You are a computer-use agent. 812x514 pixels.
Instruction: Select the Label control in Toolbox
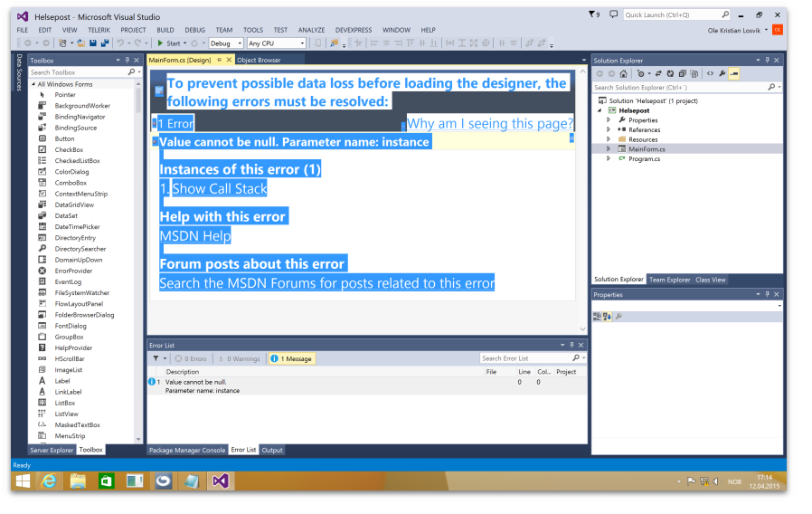tap(62, 381)
